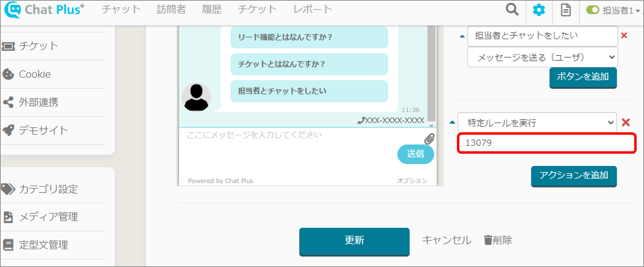Click the アクションを追加 button
Viewport: 644px width, 267px height.
coord(573,176)
